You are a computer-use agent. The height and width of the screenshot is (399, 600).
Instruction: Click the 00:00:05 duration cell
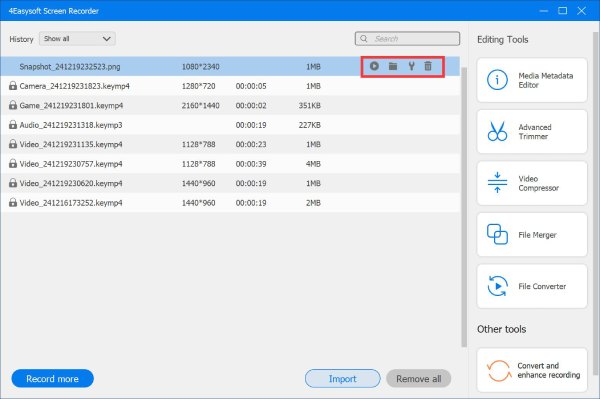pyautogui.click(x=251, y=86)
